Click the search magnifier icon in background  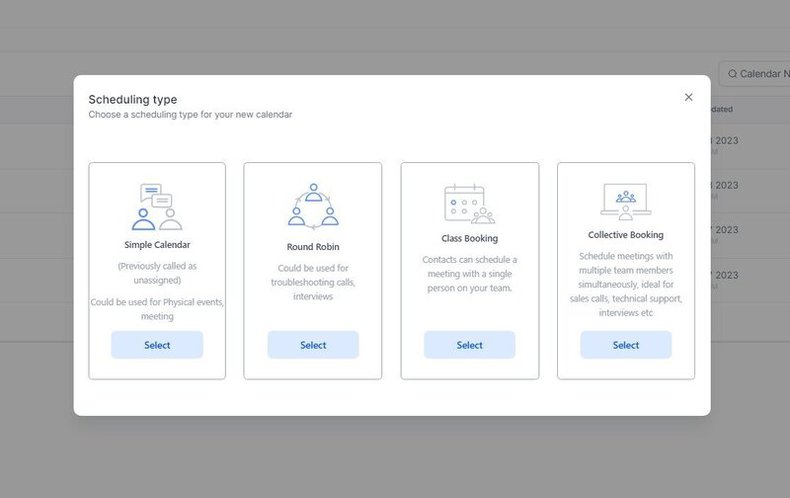point(733,74)
